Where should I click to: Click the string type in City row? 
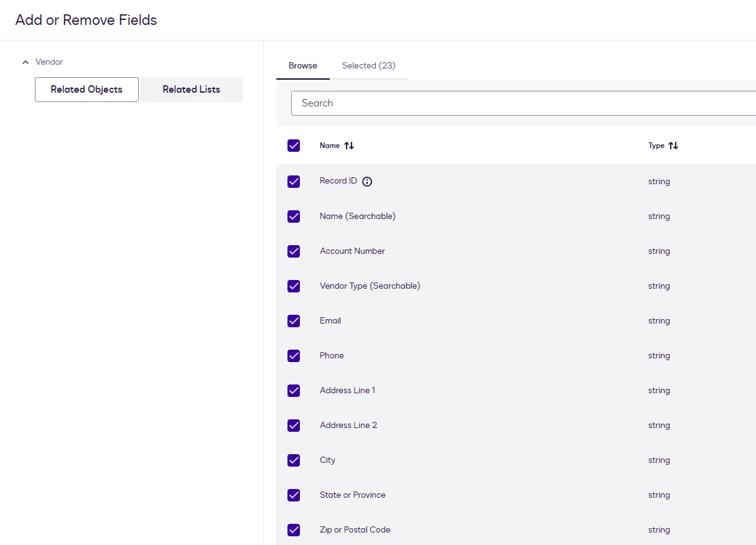pyautogui.click(x=659, y=460)
